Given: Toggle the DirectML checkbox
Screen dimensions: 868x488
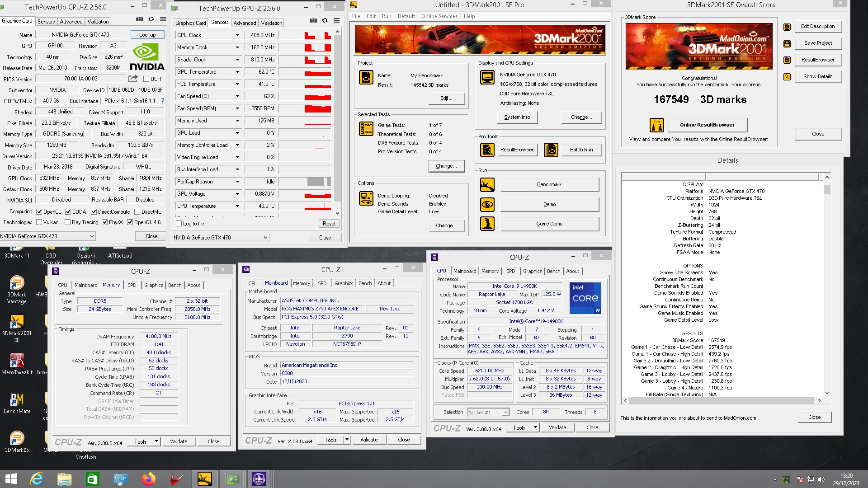Looking at the screenshot, I should click(137, 211).
